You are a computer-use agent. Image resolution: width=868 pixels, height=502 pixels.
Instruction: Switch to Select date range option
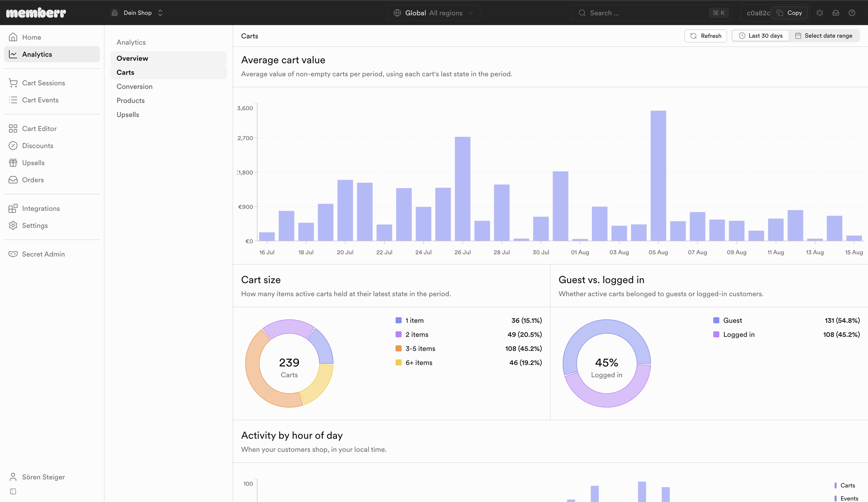[x=824, y=36]
